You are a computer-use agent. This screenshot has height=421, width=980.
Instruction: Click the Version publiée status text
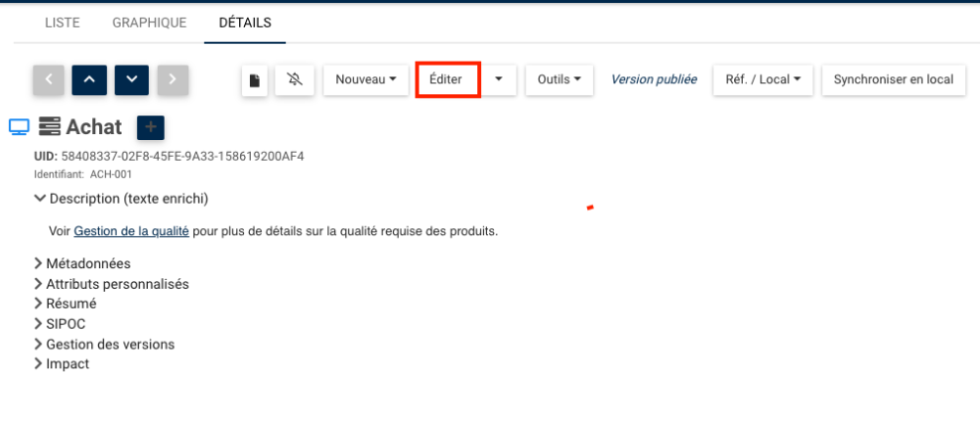coord(654,80)
